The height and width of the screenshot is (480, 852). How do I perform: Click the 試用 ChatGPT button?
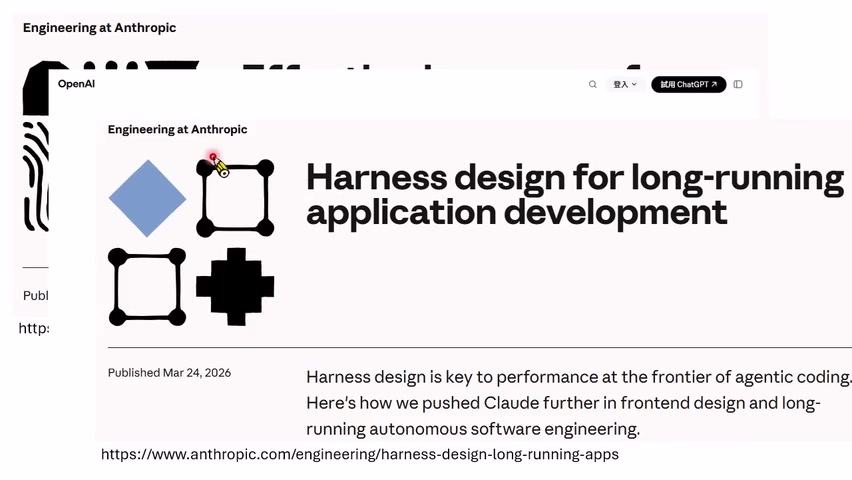[x=688, y=84]
